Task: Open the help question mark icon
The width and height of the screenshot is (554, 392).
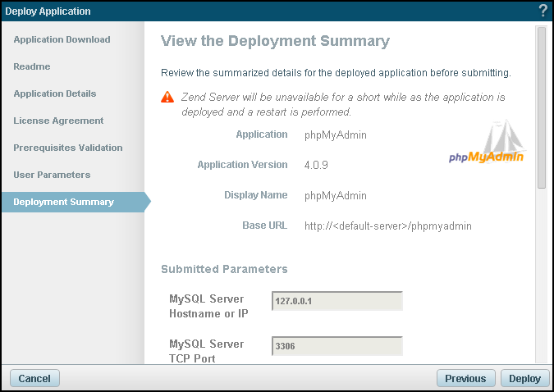Action: click(543, 11)
